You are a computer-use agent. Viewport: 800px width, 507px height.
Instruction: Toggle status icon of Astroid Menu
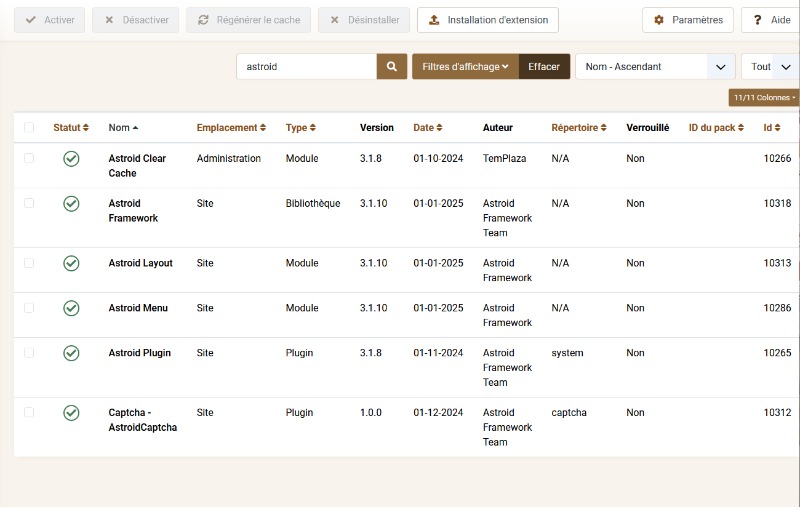coord(71,308)
